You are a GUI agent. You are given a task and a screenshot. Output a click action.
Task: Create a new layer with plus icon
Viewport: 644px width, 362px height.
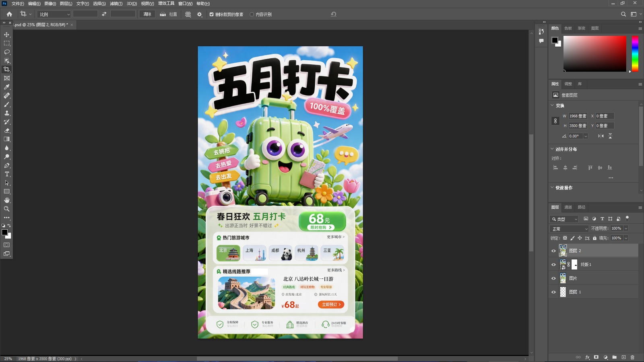point(623,357)
